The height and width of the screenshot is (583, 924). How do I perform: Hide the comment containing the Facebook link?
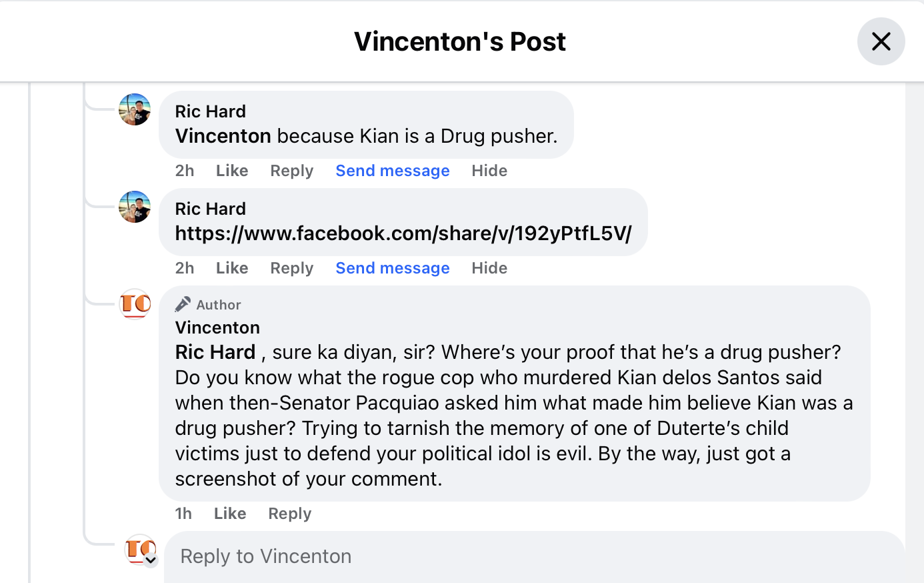[489, 268]
